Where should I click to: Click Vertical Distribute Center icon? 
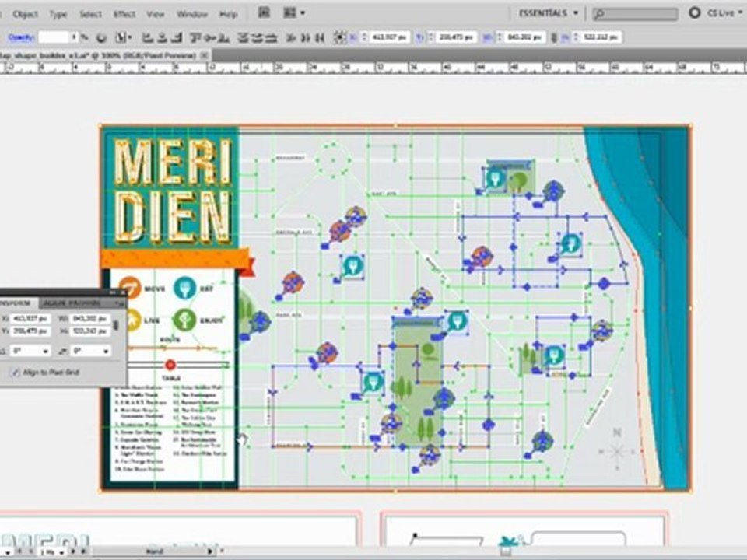coord(258,37)
